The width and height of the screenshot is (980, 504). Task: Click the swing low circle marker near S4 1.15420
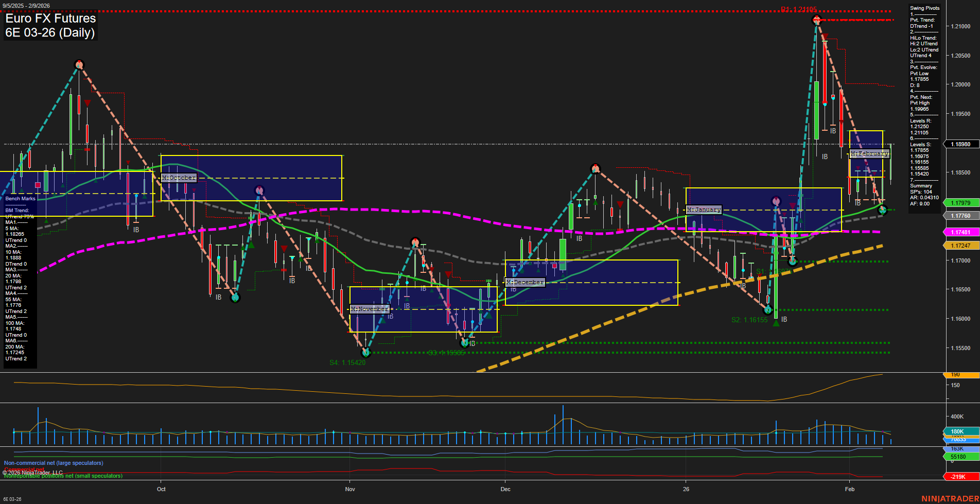coord(366,353)
